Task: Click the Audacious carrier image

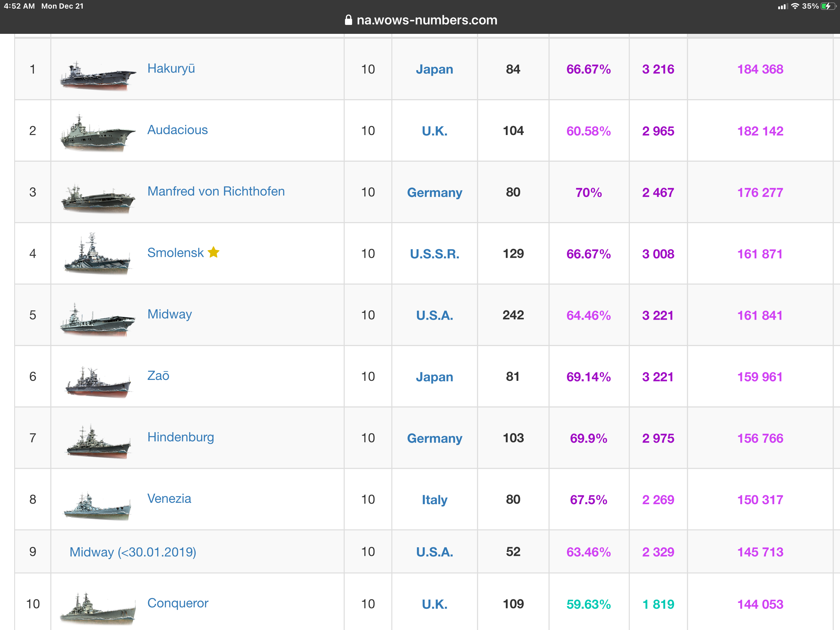Action: 98,134
